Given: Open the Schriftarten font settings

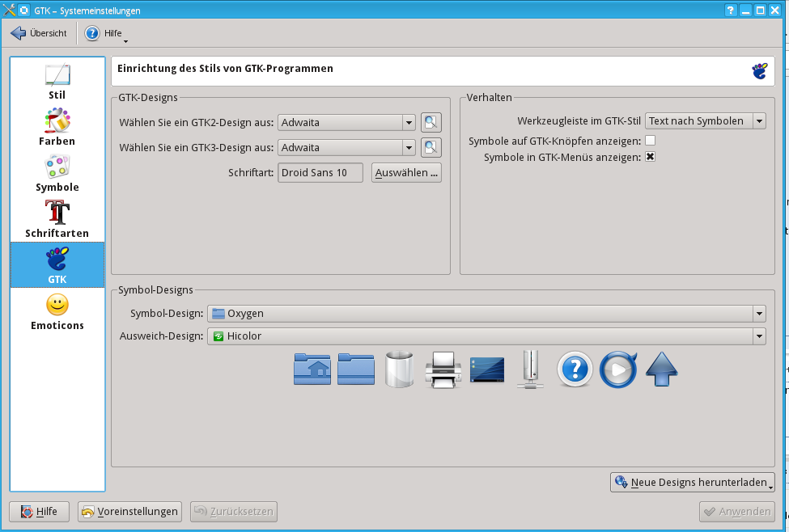Looking at the screenshot, I should click(x=57, y=220).
